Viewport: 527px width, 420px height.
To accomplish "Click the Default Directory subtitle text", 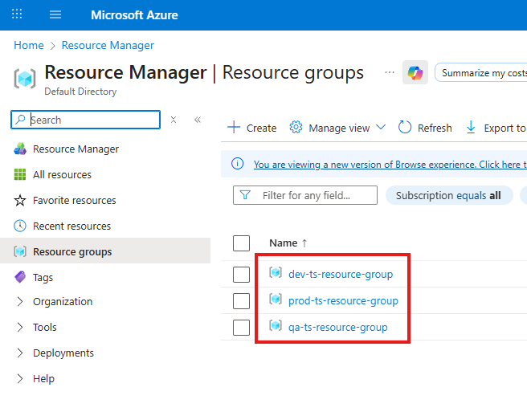I will pos(80,92).
